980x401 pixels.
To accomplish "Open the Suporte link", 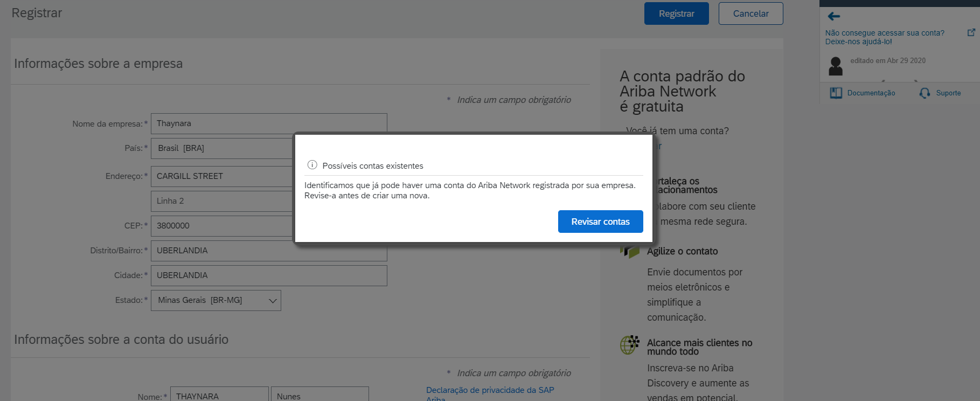I will pos(948,93).
